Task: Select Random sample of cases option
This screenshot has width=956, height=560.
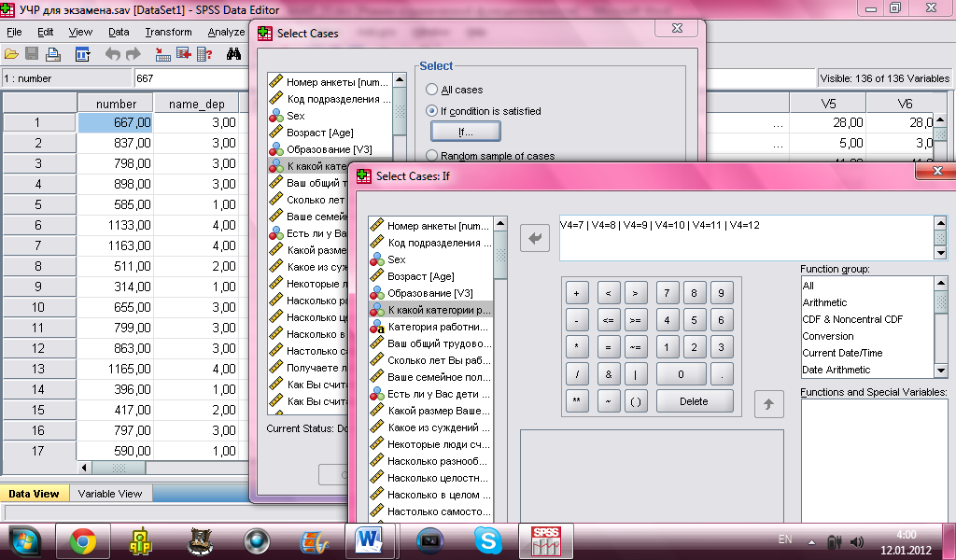Action: (431, 155)
